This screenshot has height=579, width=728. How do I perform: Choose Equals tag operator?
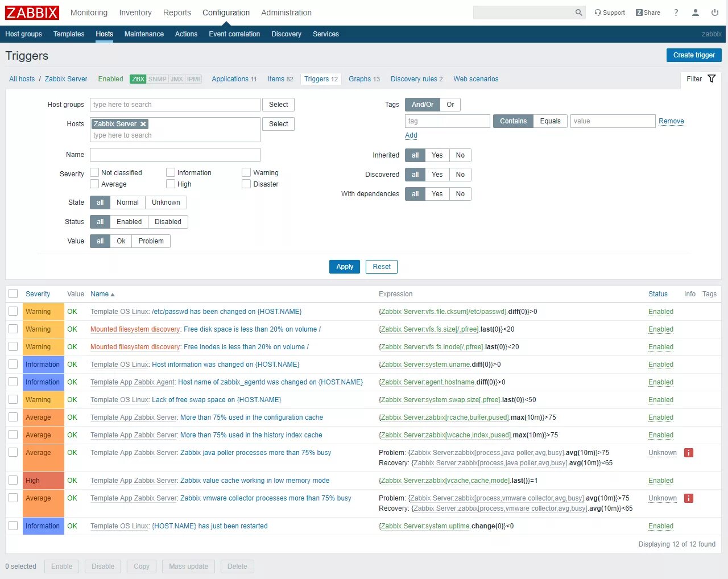(550, 121)
